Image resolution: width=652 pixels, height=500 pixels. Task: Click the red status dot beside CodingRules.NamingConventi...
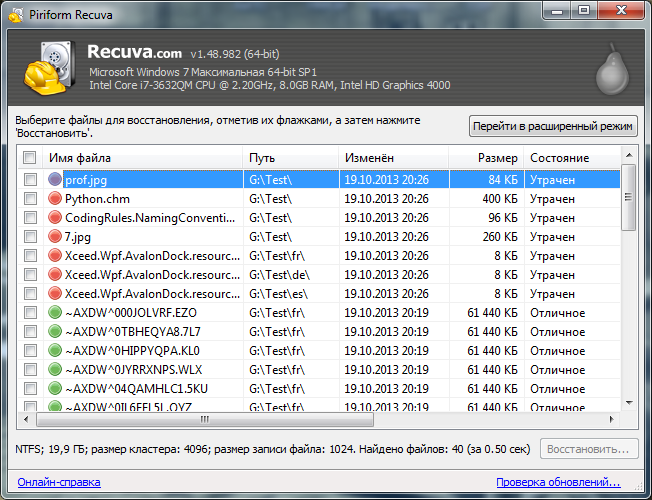pyautogui.click(x=54, y=218)
